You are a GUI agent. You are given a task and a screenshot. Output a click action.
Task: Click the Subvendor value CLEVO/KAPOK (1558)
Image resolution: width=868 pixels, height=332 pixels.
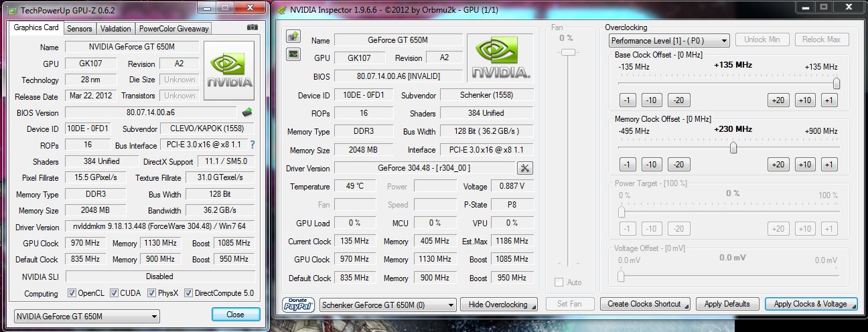click(208, 129)
